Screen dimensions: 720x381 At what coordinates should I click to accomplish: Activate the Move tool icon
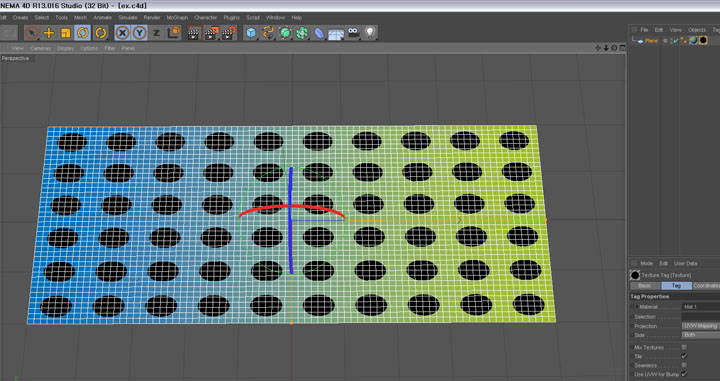pos(49,33)
